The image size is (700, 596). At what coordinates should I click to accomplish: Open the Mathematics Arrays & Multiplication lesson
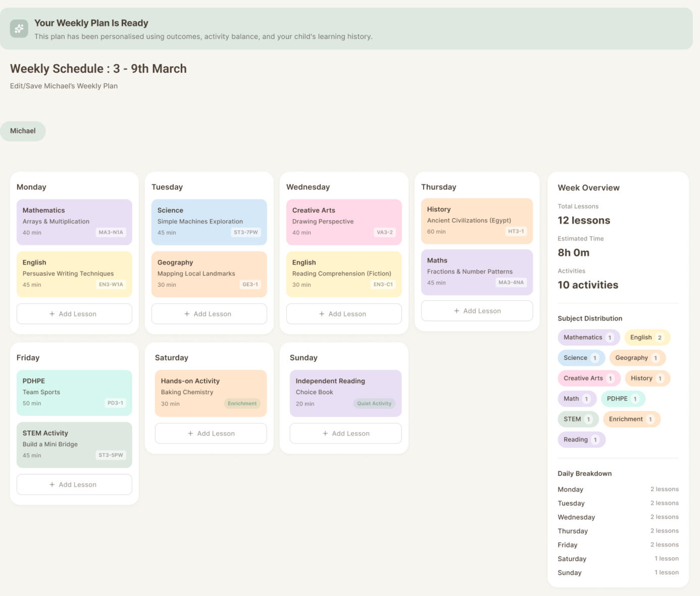[74, 222]
